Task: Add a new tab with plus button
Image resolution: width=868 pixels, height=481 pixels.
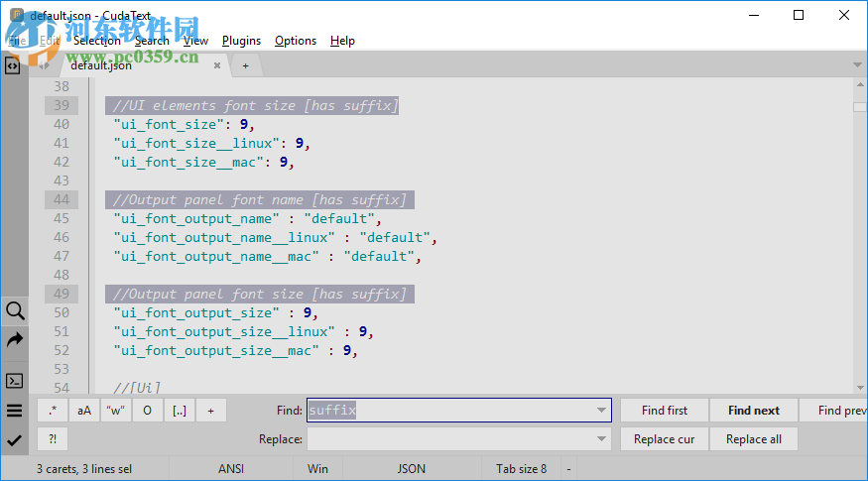Action: pyautogui.click(x=245, y=65)
